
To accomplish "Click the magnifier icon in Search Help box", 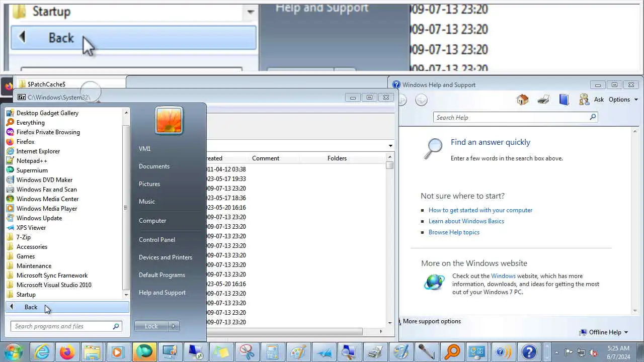I will tap(593, 117).
